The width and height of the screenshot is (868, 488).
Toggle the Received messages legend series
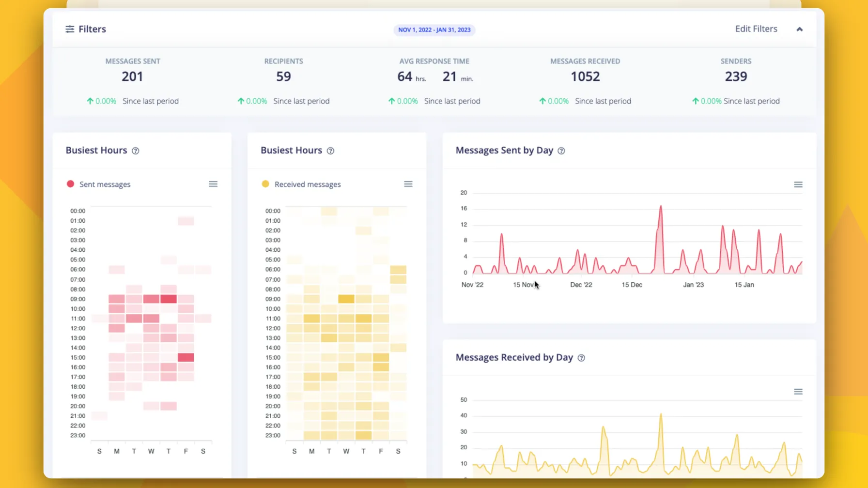[x=301, y=184]
